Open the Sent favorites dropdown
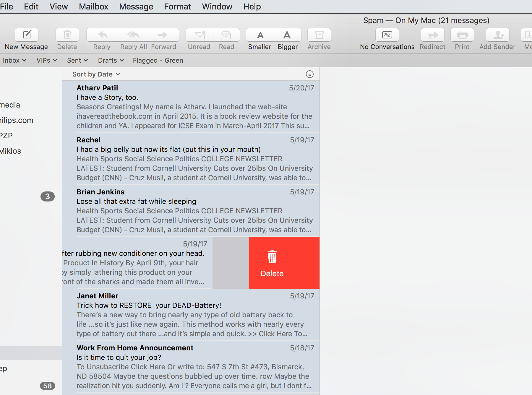Screen dimensions: 532x395 tap(77, 60)
